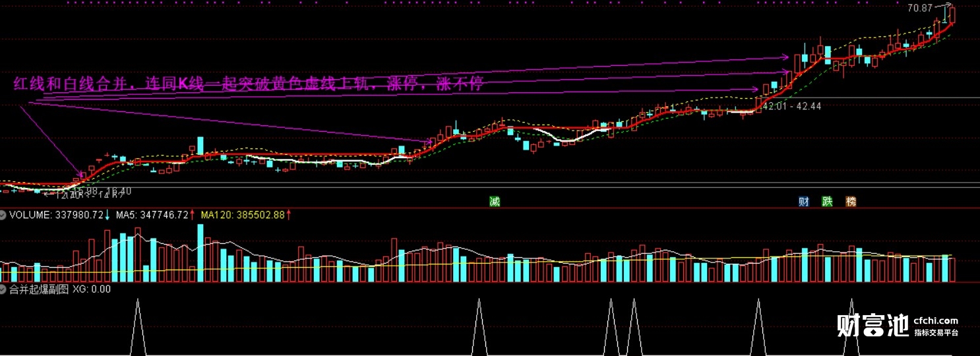Click the 合并起爆副图 indicator name
Image resolution: width=980 pixels, height=356 pixels.
coord(39,289)
